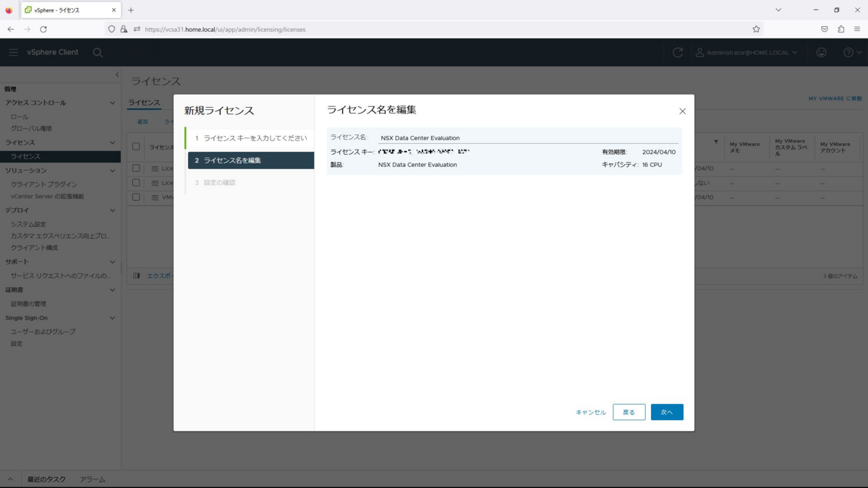Sort by My VMware メモ column
This screenshot has height=488, width=868.
click(x=745, y=147)
